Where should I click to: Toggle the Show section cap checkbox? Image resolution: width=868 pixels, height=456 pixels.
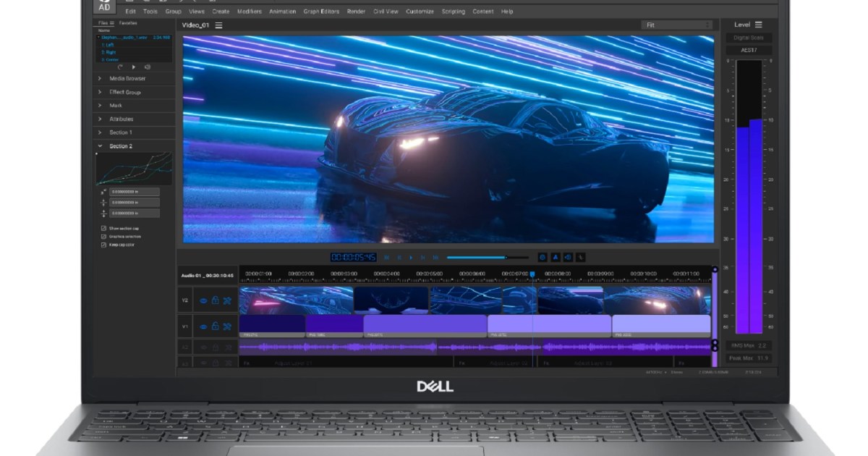click(103, 228)
